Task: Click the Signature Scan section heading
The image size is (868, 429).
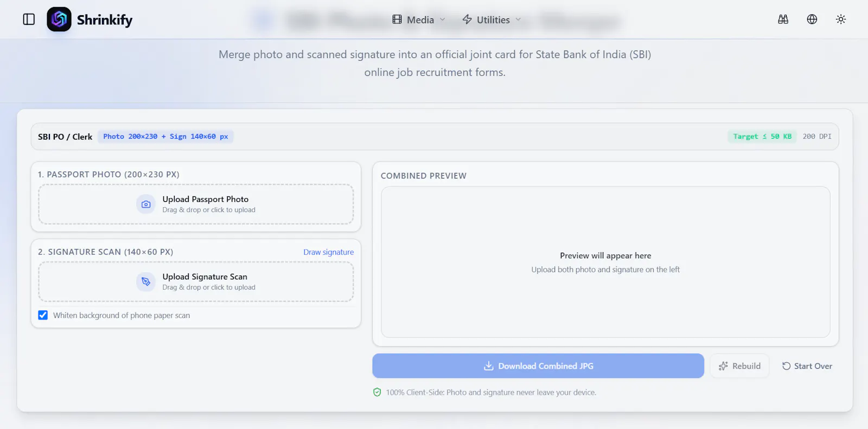Action: [106, 252]
